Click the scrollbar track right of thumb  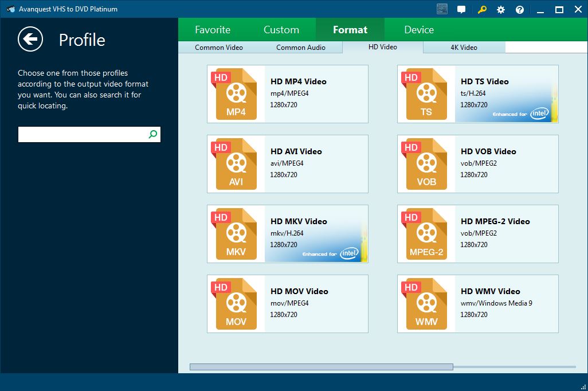tap(515, 366)
